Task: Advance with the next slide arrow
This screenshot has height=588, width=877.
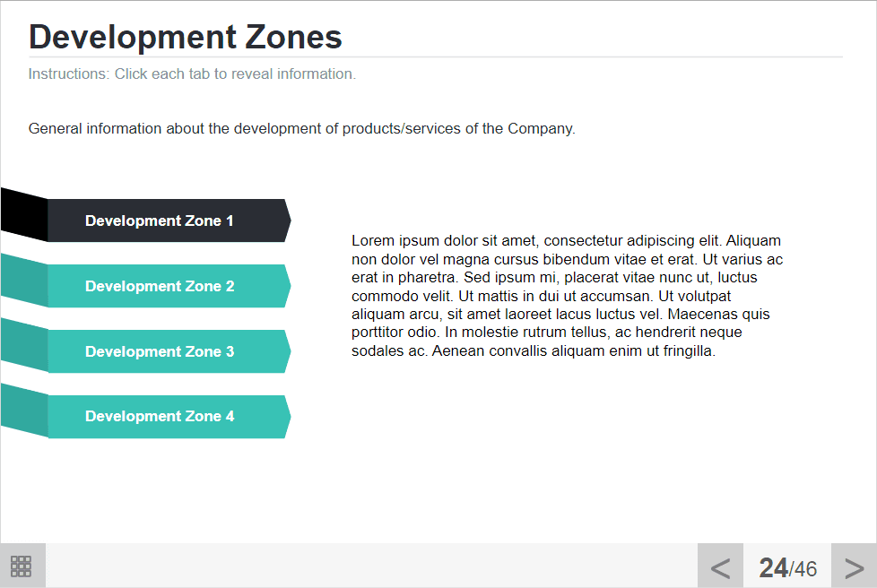Action: [x=854, y=566]
